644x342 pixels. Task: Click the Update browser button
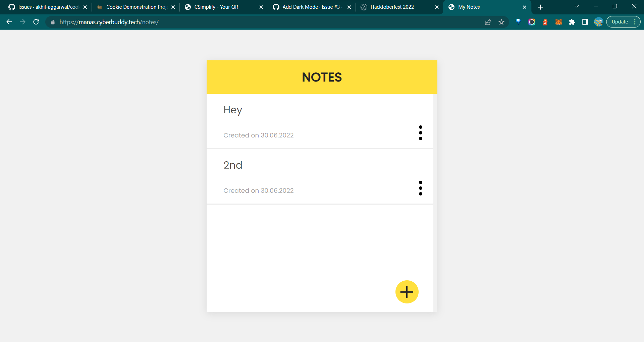(620, 21)
